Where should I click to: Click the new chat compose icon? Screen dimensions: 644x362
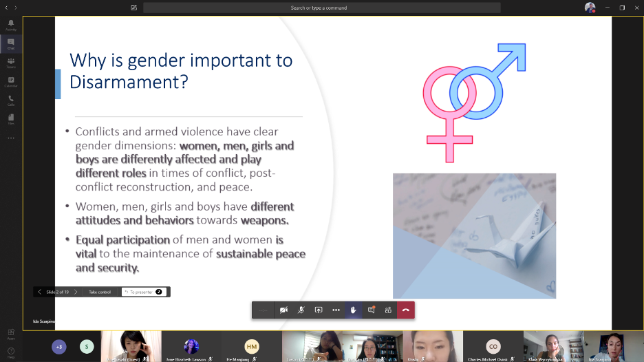click(133, 8)
